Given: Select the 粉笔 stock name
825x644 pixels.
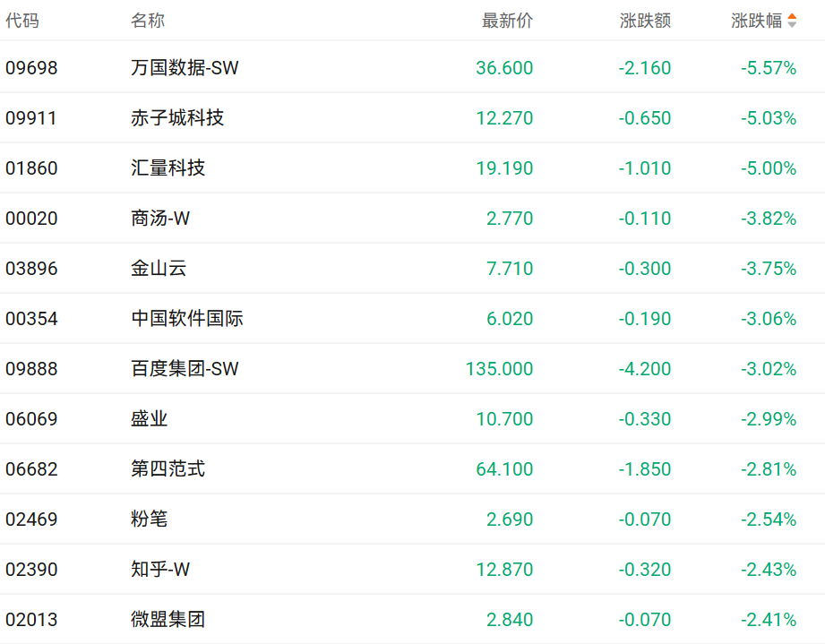Looking at the screenshot, I should 150,519.
